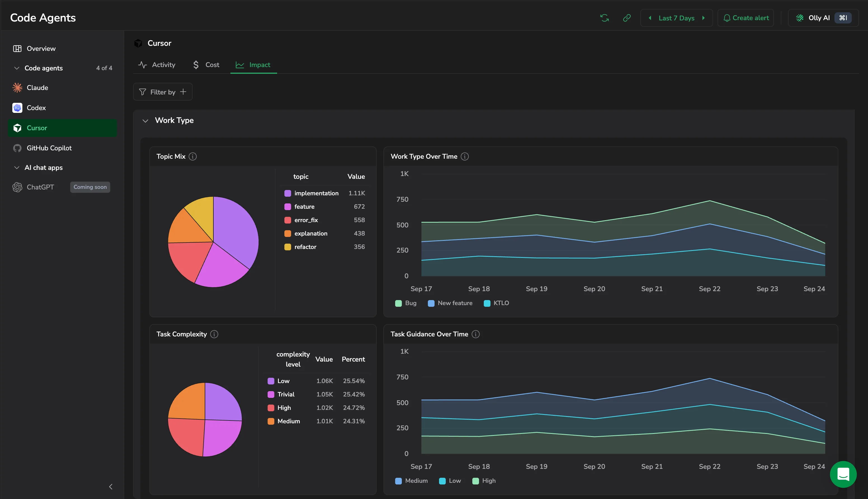
Task: Open the Olly AI assistant
Action: tap(823, 18)
